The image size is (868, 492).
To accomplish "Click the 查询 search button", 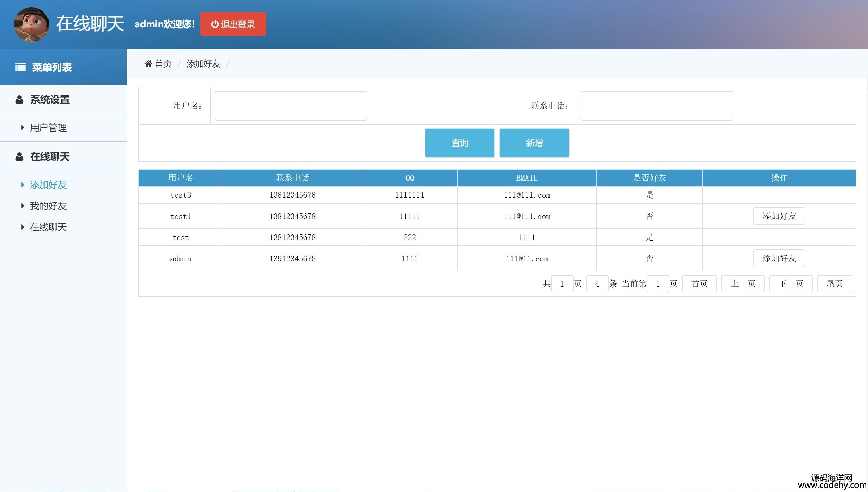I will [459, 143].
